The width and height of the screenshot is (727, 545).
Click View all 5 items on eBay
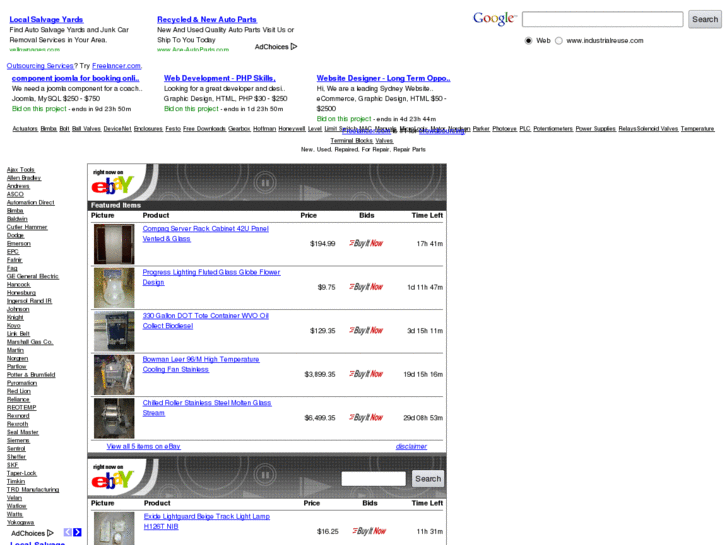143,446
